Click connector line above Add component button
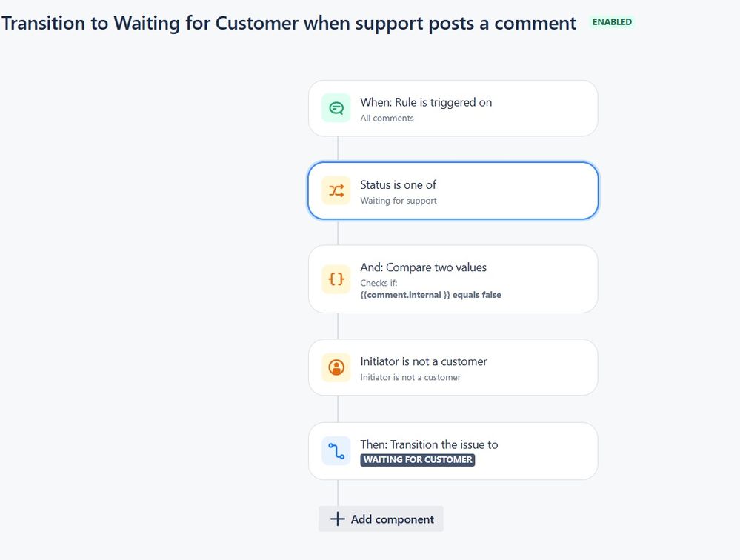This screenshot has height=560, width=740. point(338,493)
